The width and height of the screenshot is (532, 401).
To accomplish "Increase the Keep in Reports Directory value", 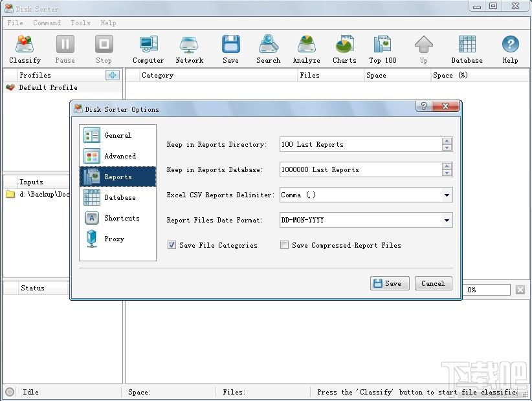I will [447, 141].
